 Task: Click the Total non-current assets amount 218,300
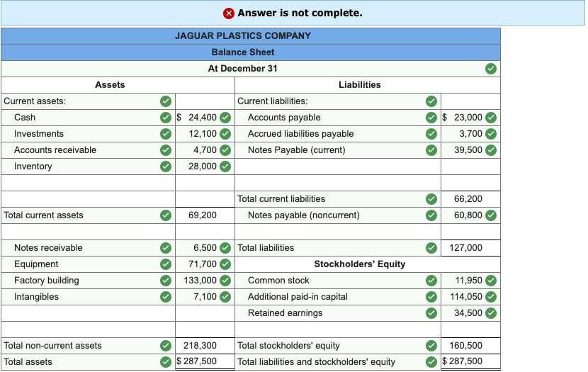coord(200,345)
